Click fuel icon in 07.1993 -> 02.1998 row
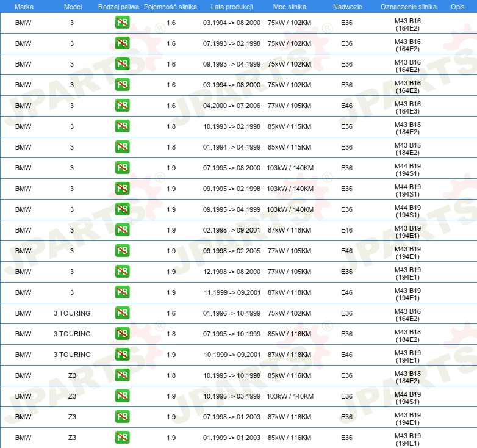The height and width of the screenshot is (448, 477). (122, 43)
